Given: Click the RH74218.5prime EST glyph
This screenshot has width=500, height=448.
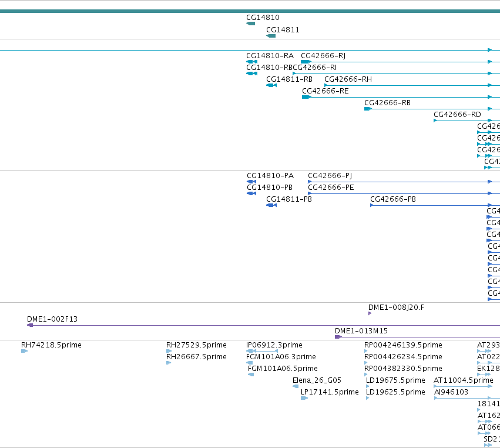Looking at the screenshot, I should pos(24,351).
